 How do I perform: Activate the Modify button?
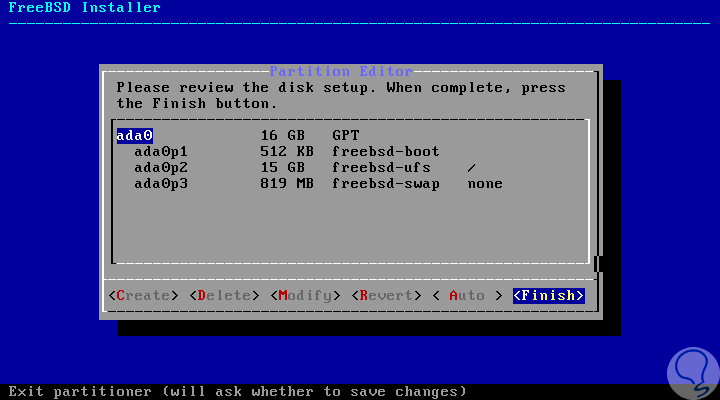coord(305,295)
